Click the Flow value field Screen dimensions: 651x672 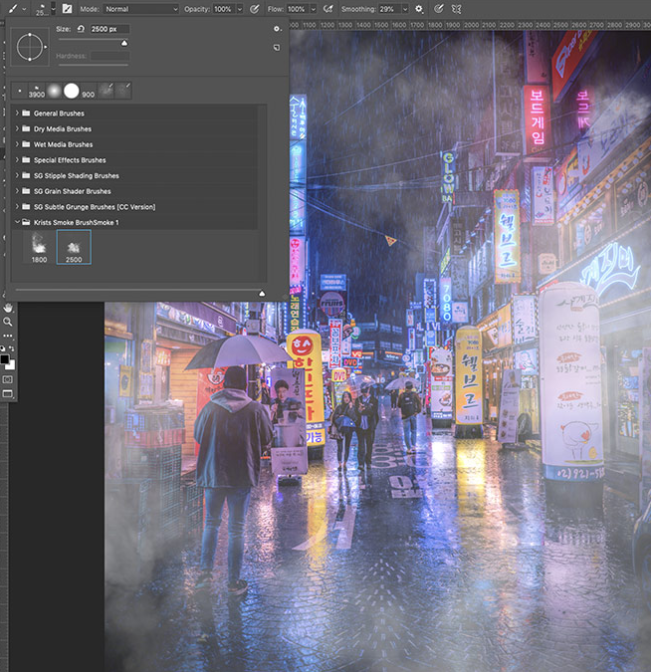[297, 9]
